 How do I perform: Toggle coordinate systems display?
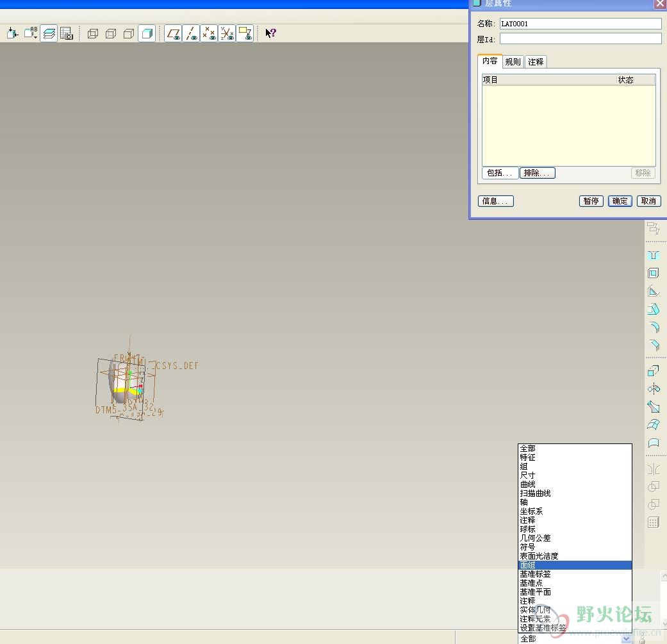[227, 33]
